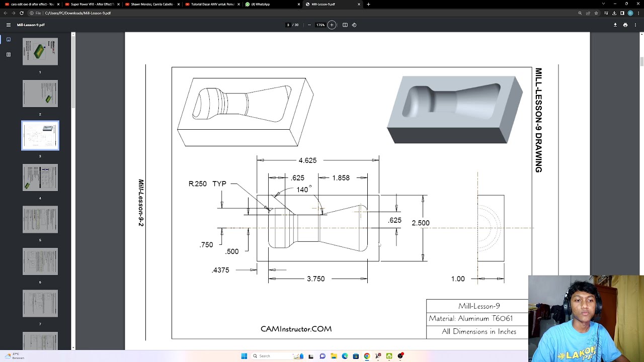Click the 1.858 dimension value
This screenshot has height=362, width=644.
click(x=341, y=178)
